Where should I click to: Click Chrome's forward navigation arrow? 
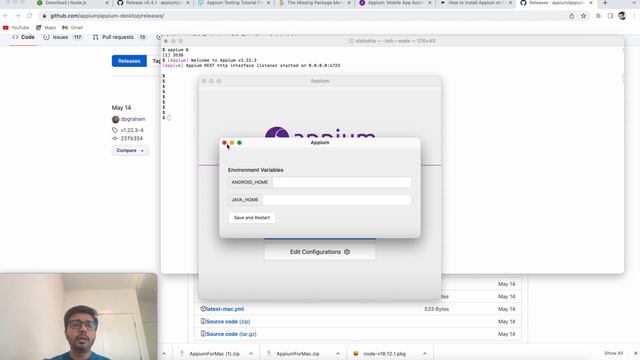pos(18,16)
